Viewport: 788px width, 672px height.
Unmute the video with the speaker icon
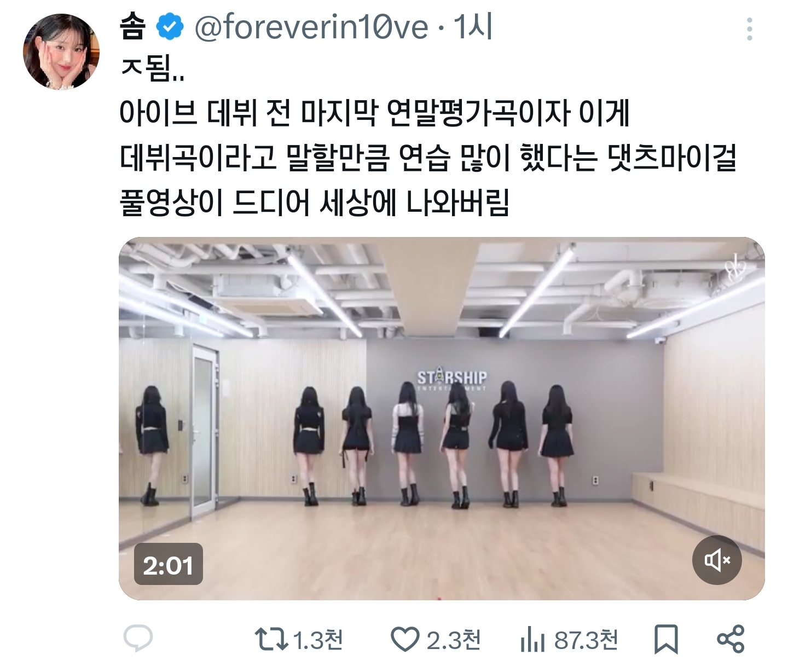(717, 560)
